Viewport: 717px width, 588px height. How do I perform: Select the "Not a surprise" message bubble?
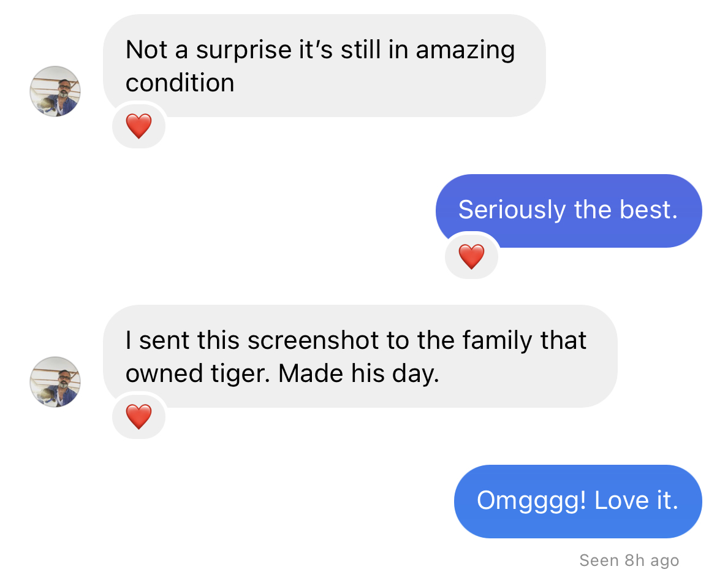[324, 66]
